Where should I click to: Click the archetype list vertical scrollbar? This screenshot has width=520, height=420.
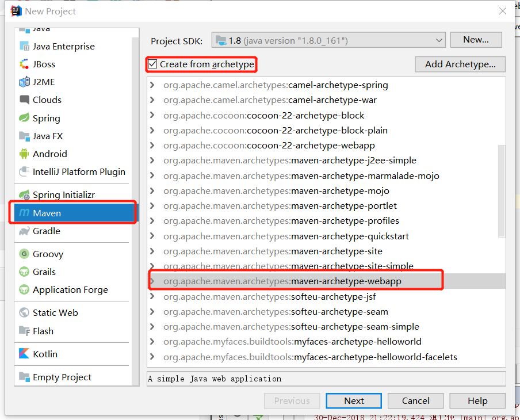click(x=502, y=191)
